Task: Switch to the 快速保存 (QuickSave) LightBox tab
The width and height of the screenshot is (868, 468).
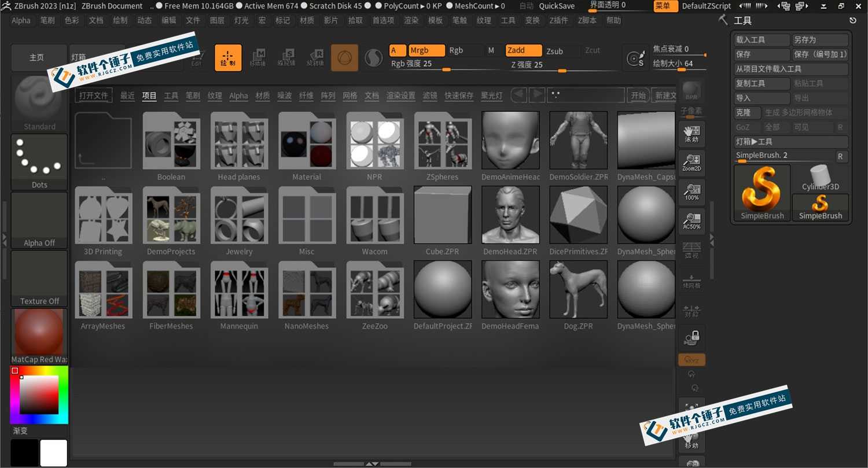Action: [x=459, y=96]
